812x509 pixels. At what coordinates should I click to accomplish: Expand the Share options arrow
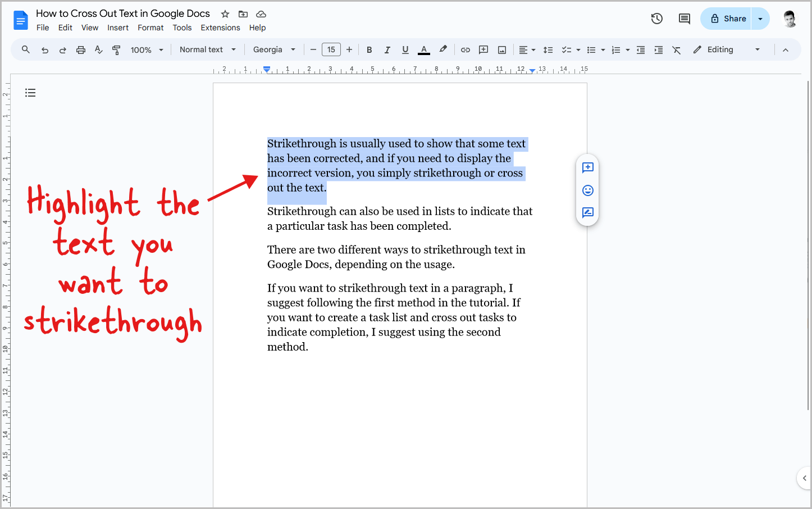760,19
